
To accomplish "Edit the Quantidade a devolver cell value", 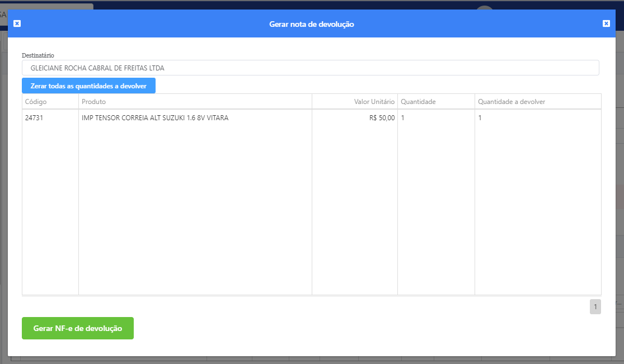I will click(x=480, y=118).
